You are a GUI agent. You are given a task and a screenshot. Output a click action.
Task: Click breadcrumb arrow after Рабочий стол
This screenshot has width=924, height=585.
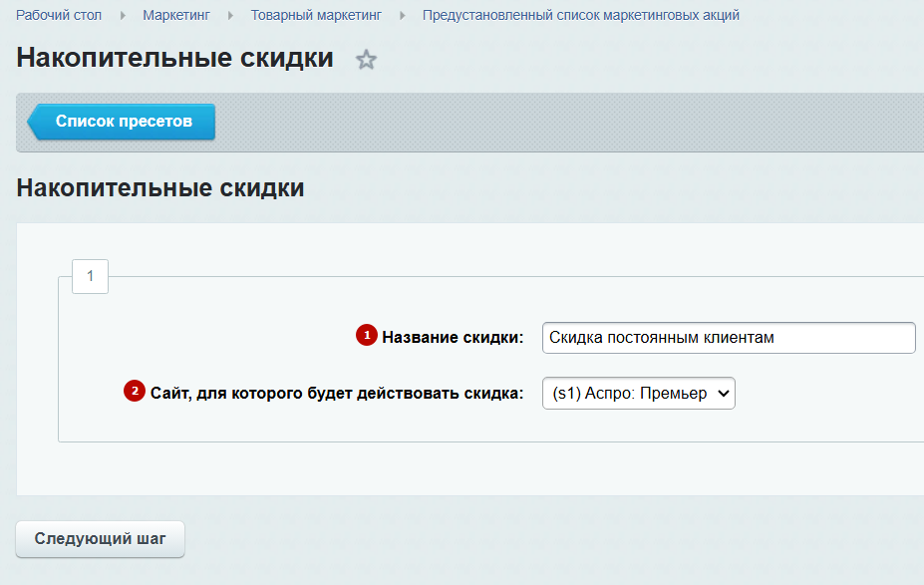tap(123, 15)
